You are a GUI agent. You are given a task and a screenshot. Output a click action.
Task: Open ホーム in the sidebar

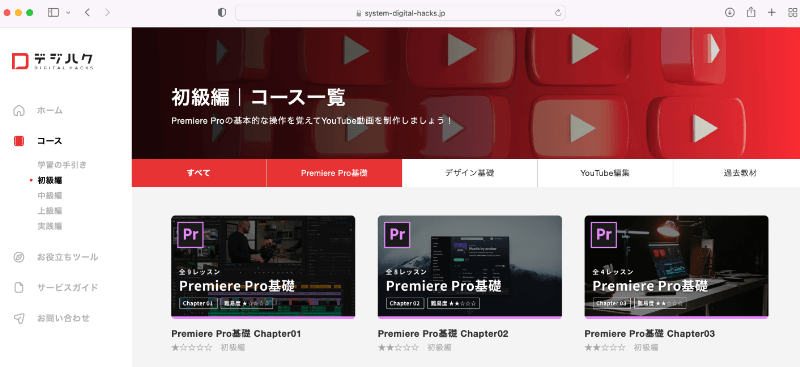coord(49,110)
